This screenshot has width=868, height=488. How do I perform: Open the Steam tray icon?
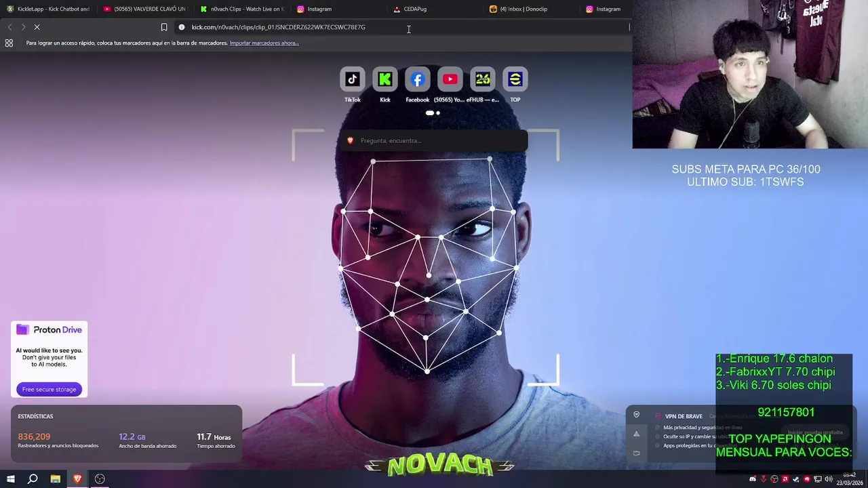[x=796, y=479]
